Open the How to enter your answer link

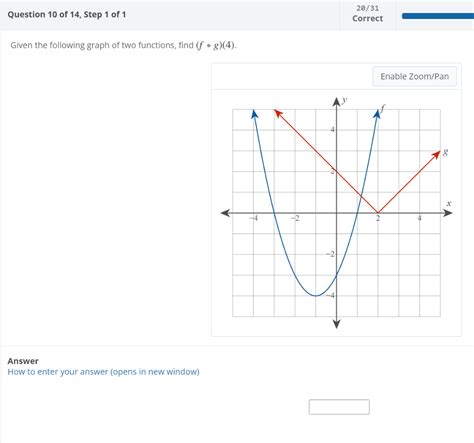pyautogui.click(x=103, y=372)
